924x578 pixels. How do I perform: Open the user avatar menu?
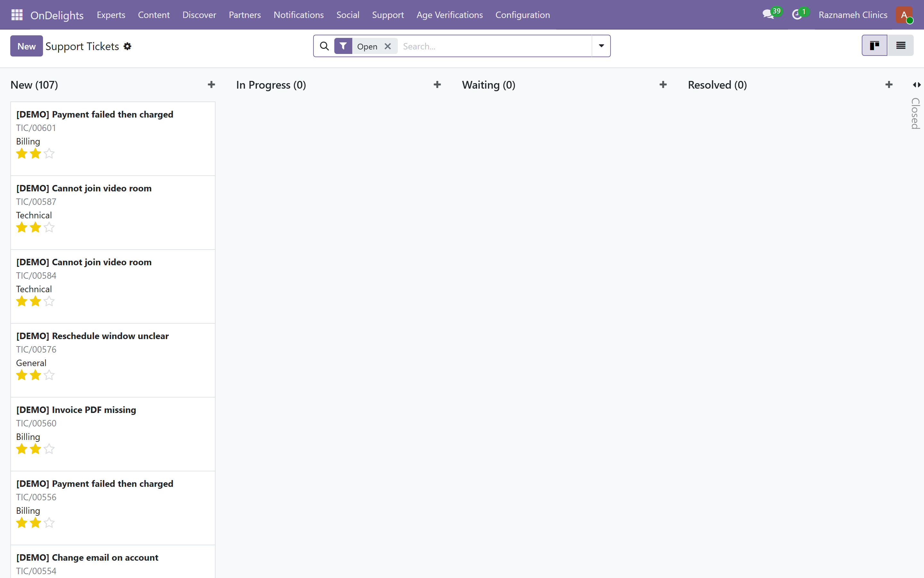click(904, 15)
